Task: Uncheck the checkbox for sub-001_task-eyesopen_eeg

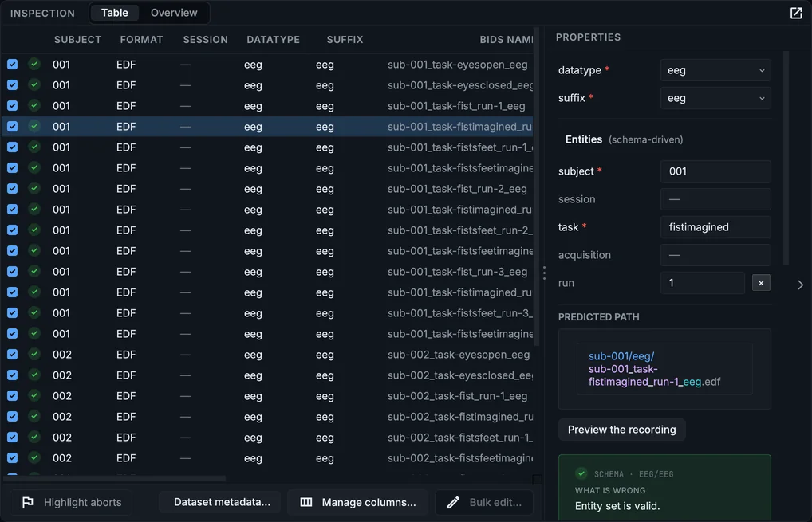Action: [13, 64]
